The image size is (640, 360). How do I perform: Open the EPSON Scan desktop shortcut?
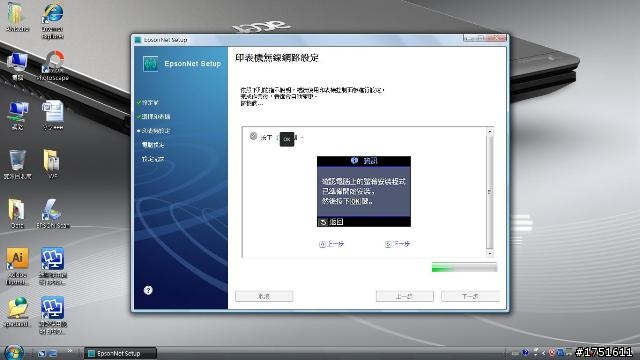tap(53, 213)
